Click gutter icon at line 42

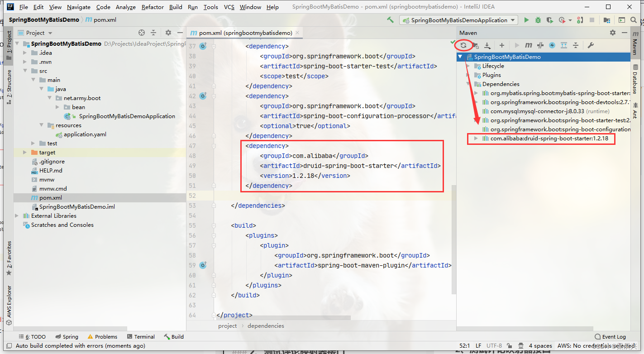point(203,96)
